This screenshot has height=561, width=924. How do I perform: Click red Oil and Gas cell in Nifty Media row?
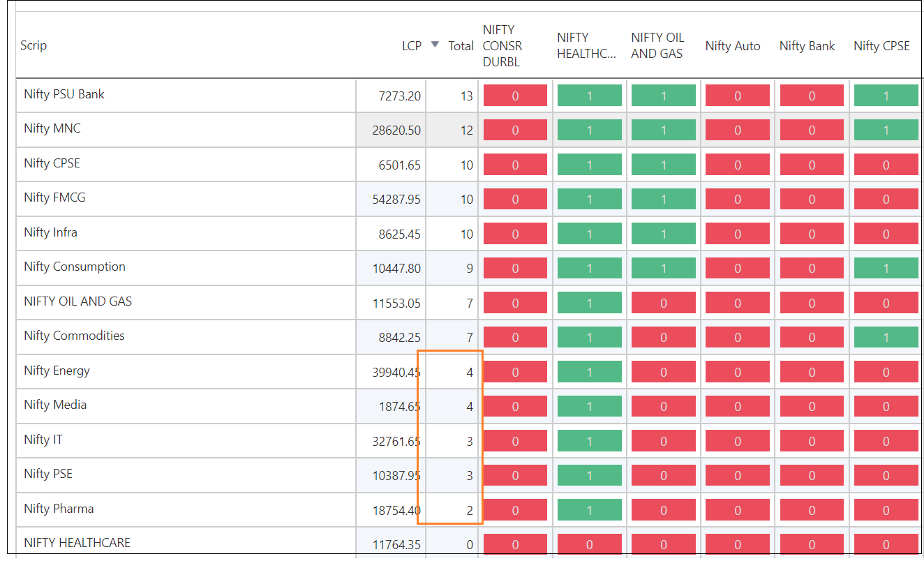pos(664,407)
